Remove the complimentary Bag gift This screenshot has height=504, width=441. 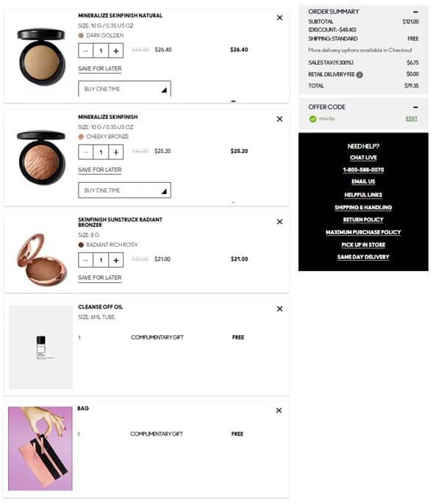click(x=279, y=411)
